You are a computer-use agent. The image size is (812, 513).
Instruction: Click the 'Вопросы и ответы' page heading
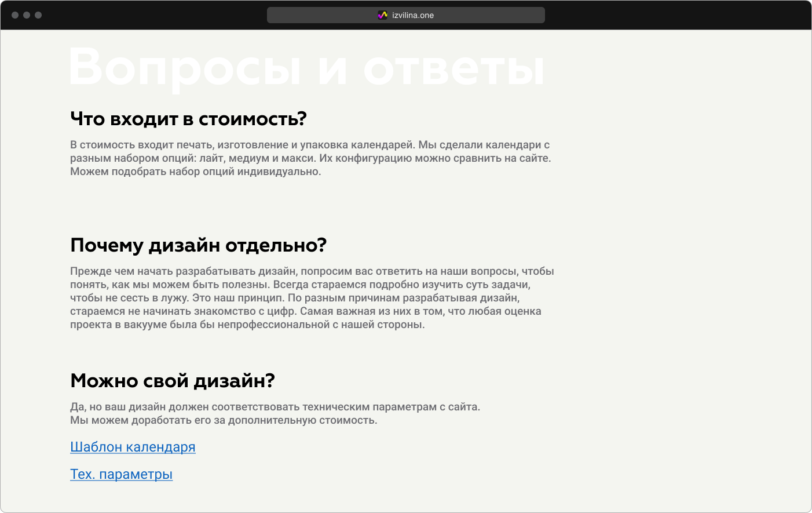pos(306,68)
